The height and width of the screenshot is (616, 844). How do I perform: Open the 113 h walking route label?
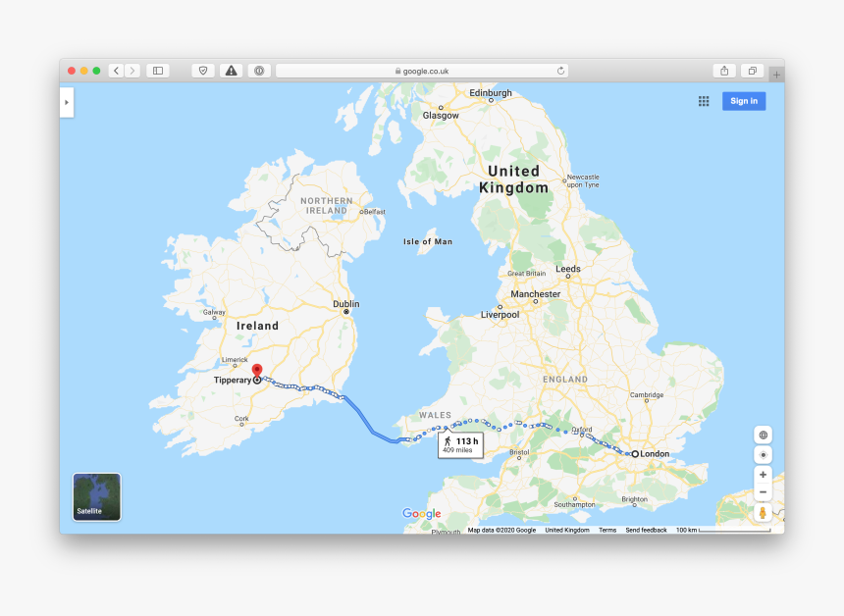click(460, 444)
